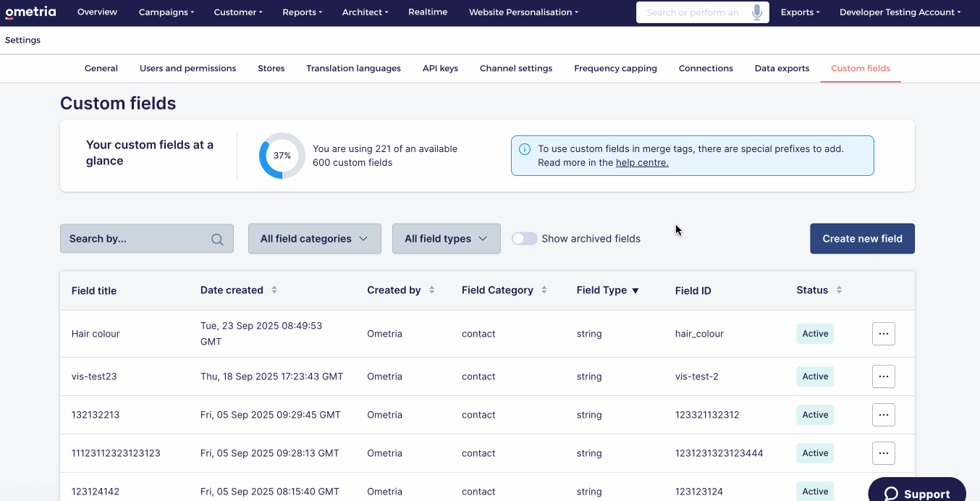Click the Create new field button
This screenshot has height=501, width=980.
[862, 238]
